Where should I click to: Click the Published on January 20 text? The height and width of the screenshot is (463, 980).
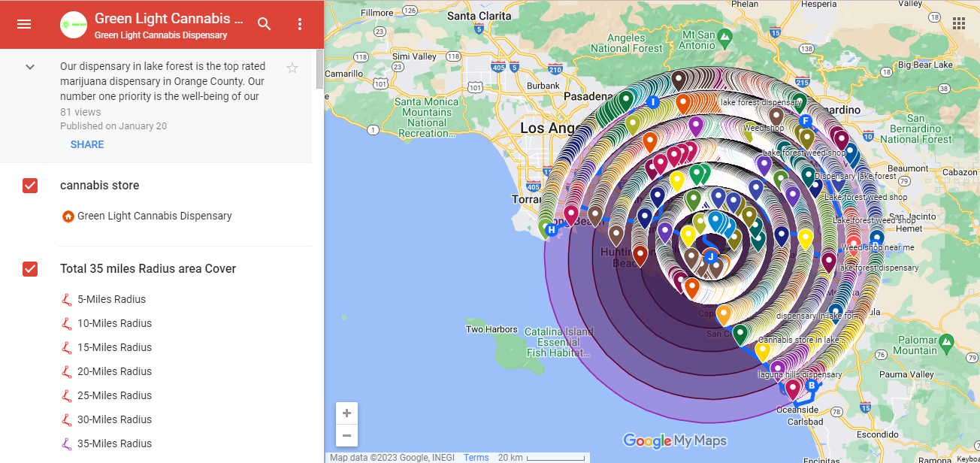113,126
